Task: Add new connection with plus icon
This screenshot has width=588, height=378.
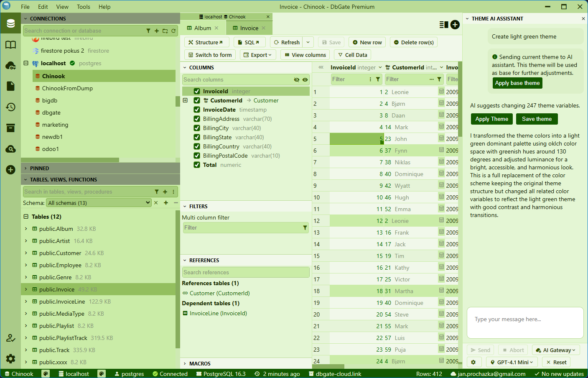Action: pos(157,31)
